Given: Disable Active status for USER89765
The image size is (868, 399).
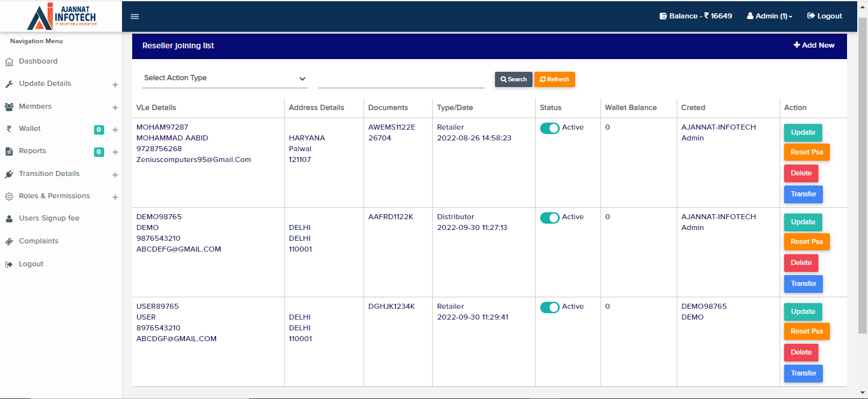Looking at the screenshot, I should (550, 308).
